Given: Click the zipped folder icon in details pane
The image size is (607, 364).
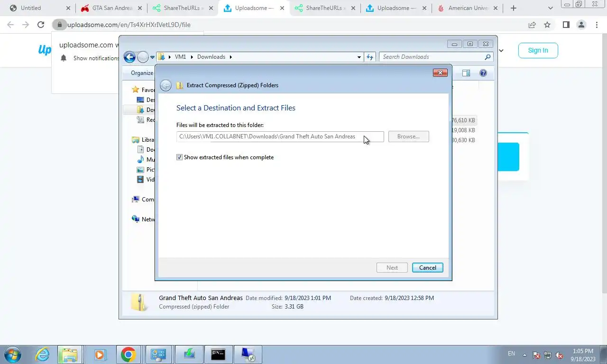Looking at the screenshot, I should 139,302.
